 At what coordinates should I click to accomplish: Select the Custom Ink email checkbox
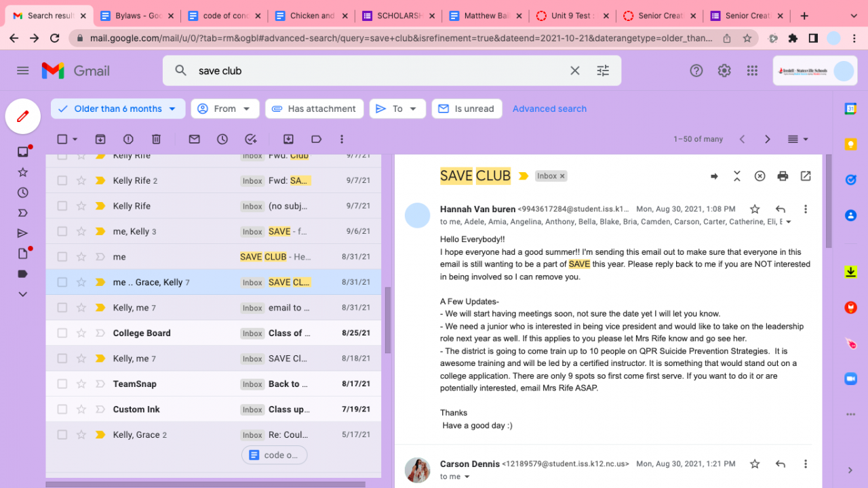click(x=62, y=409)
